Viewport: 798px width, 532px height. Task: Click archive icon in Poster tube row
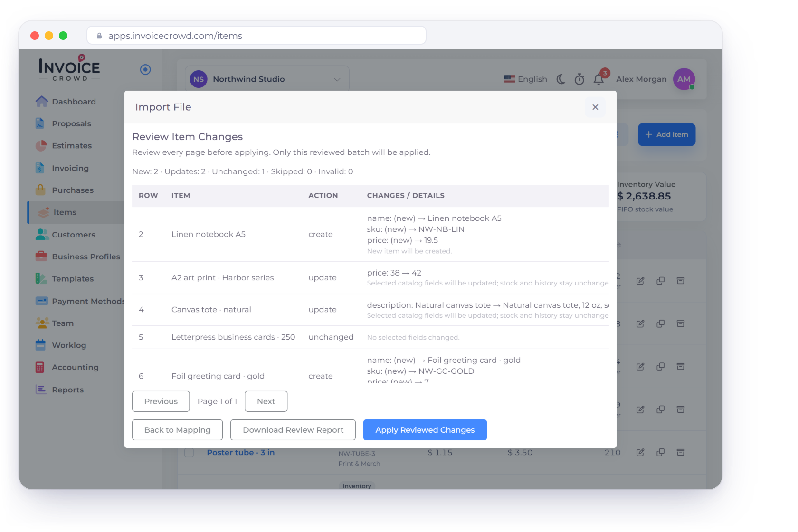pyautogui.click(x=681, y=452)
